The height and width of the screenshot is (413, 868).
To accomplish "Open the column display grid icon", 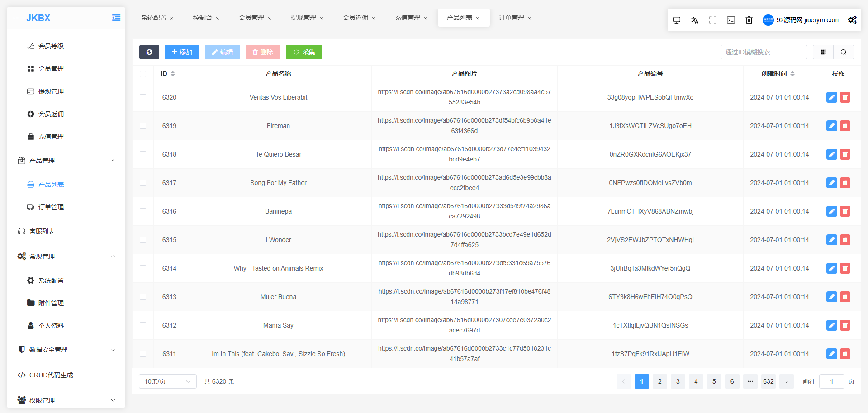I will point(823,52).
